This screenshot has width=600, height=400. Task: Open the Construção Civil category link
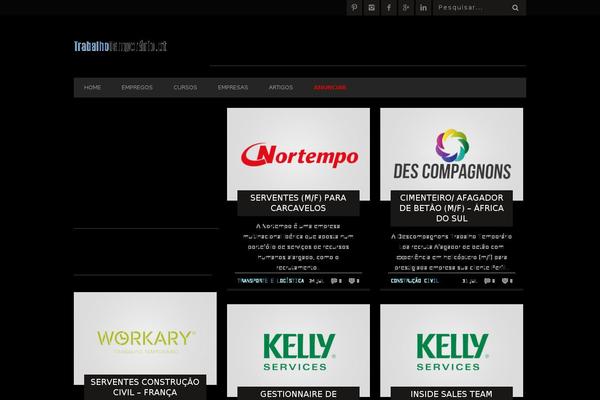coord(414,281)
